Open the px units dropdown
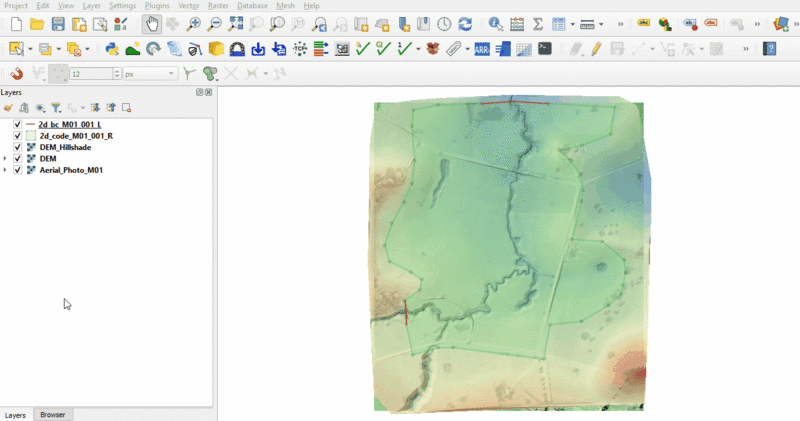 coord(150,73)
